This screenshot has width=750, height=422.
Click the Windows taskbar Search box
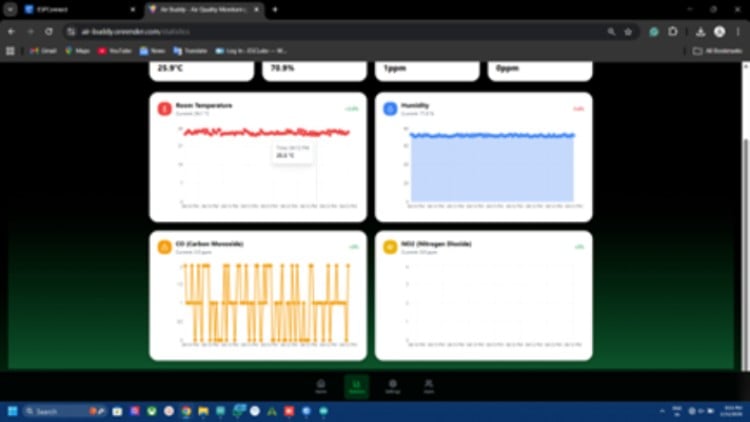(x=65, y=411)
